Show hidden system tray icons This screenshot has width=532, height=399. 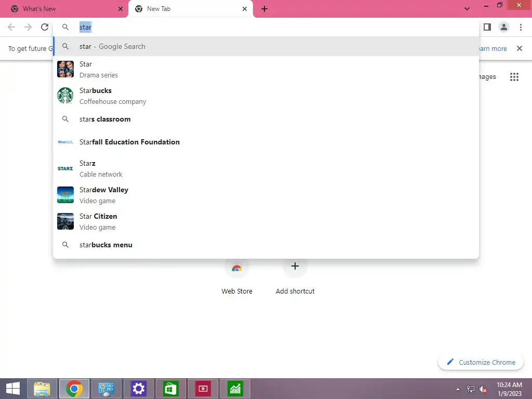point(458,389)
